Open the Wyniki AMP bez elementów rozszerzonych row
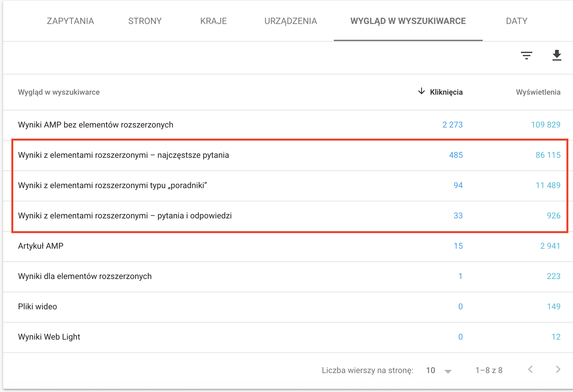The image size is (573, 392). [96, 125]
